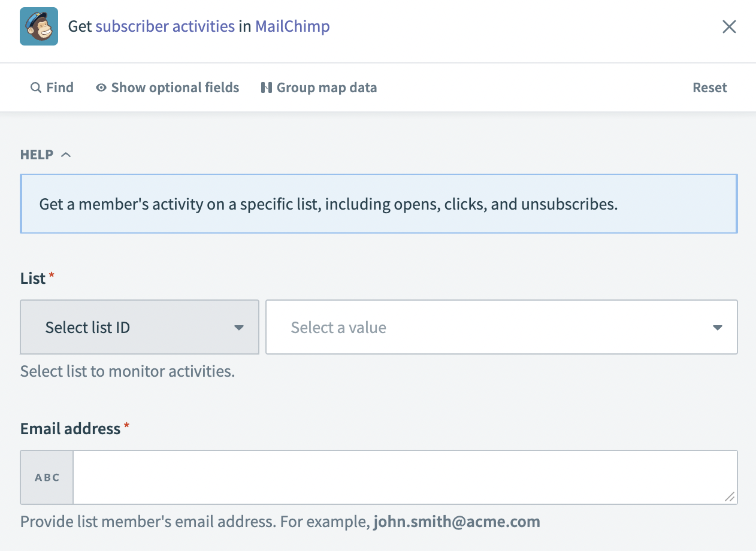756x551 pixels.
Task: Click the eye icon beside Show optional fields
Action: tap(101, 87)
